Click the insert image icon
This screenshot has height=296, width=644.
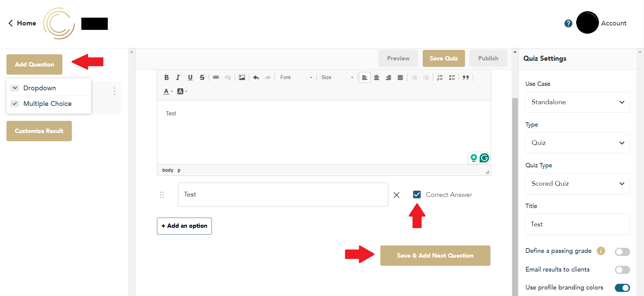point(242,77)
